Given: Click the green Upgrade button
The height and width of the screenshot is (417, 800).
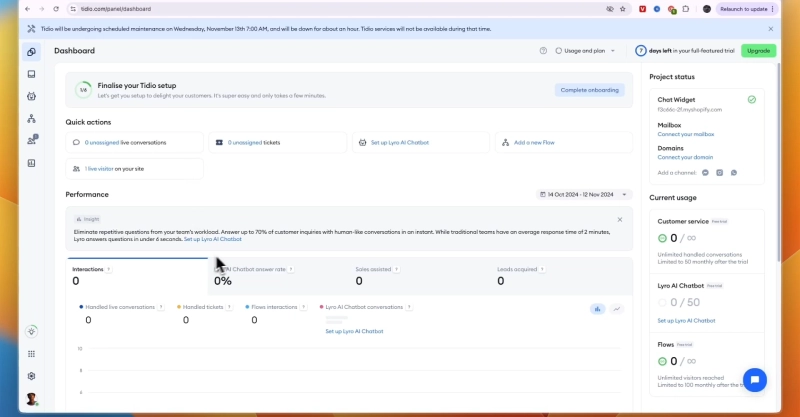Looking at the screenshot, I should (x=758, y=51).
